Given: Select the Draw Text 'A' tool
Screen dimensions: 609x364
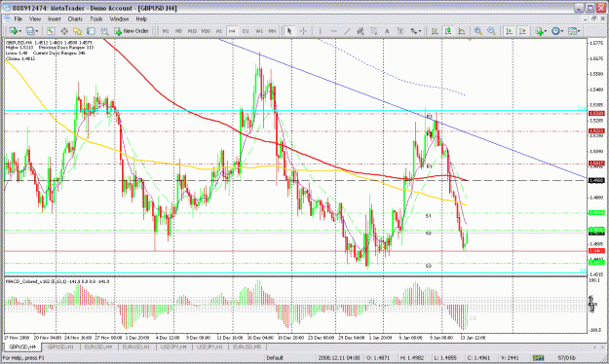Looking at the screenshot, I should [387, 31].
